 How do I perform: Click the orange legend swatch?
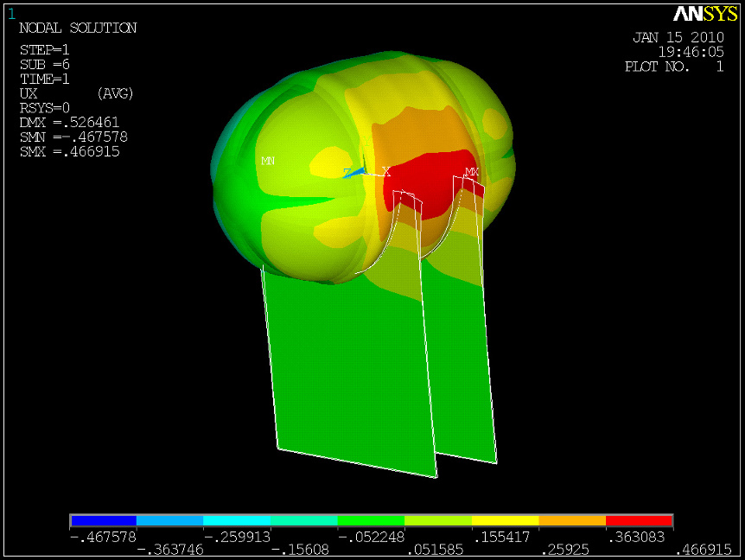572,520
